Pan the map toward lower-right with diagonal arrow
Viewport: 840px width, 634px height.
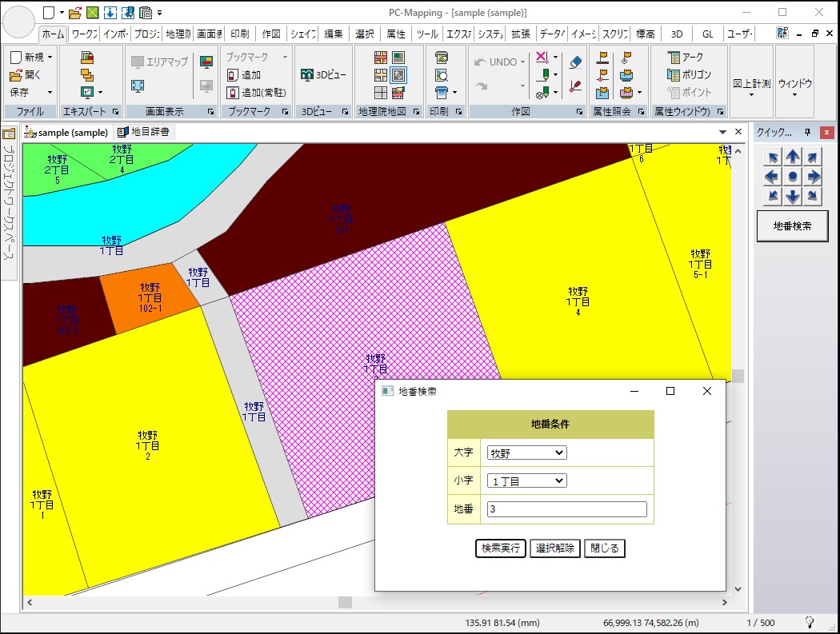click(x=814, y=196)
